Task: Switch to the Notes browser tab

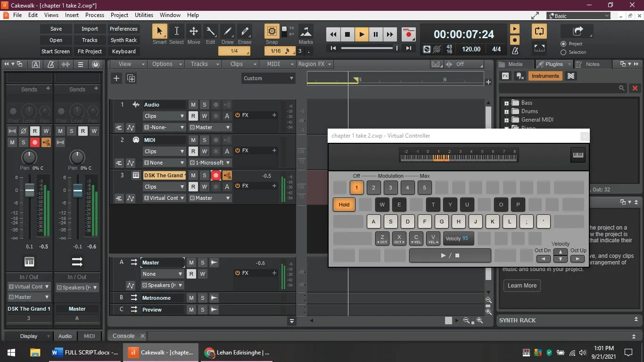Action: (593, 64)
